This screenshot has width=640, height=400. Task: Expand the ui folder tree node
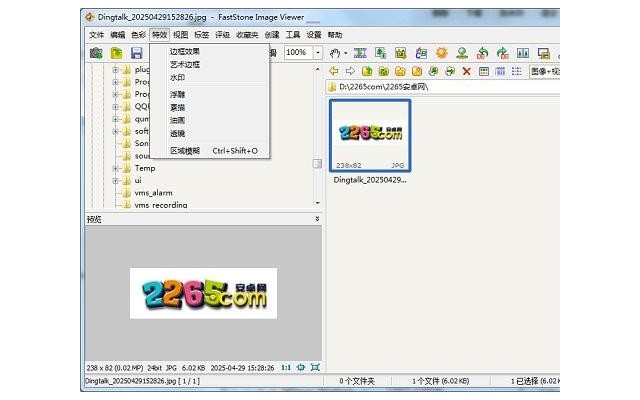click(x=116, y=180)
